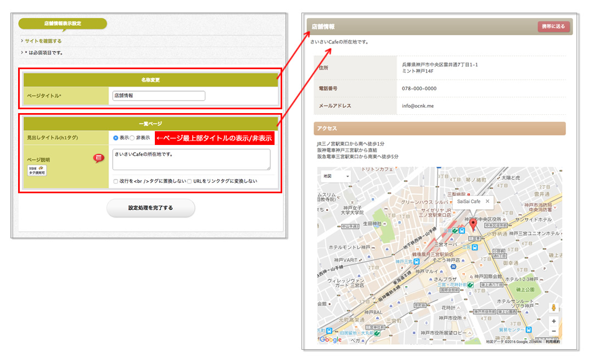Click the JR三ノ宮駅東口から南へ徒歩1分 access text
This screenshot has height=364, width=604.
click(350, 144)
